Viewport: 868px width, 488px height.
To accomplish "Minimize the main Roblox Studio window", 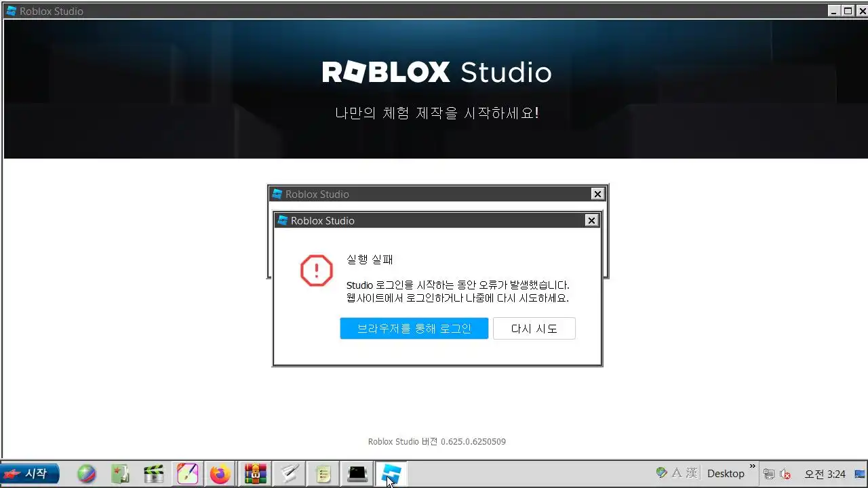I will [834, 11].
